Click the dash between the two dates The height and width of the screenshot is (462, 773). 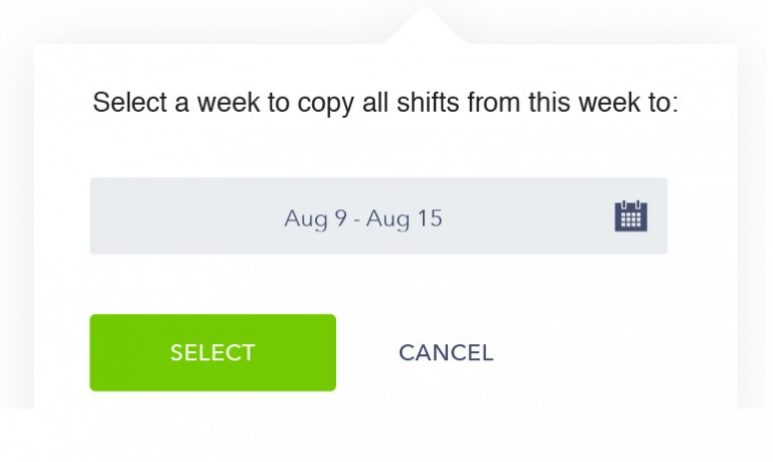356,220
